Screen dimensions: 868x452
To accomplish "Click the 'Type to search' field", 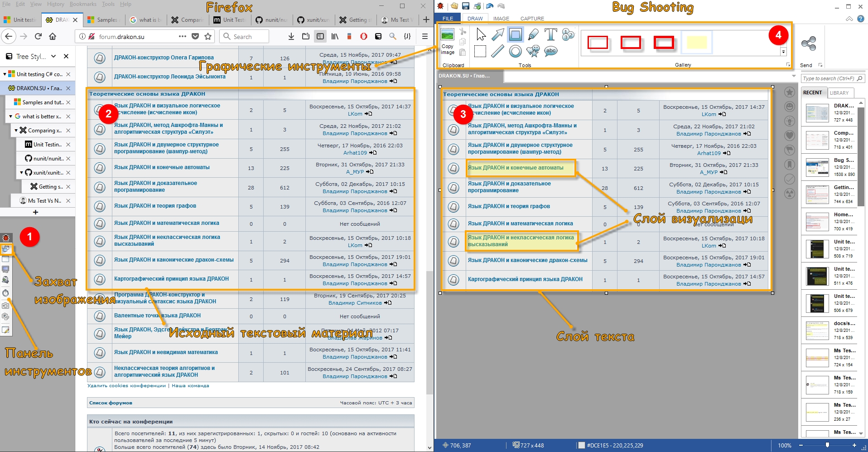I will click(828, 78).
